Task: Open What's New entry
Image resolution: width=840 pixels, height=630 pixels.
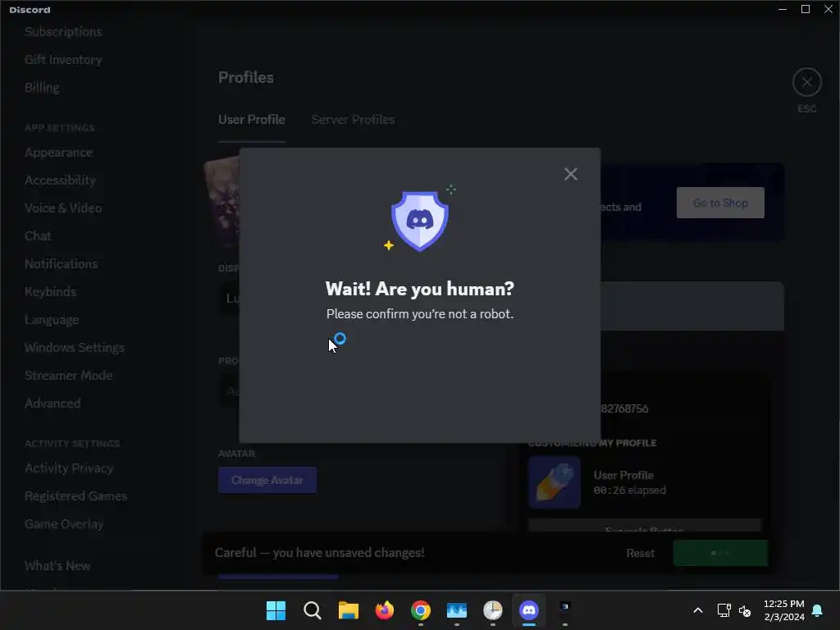Action: [x=57, y=566]
